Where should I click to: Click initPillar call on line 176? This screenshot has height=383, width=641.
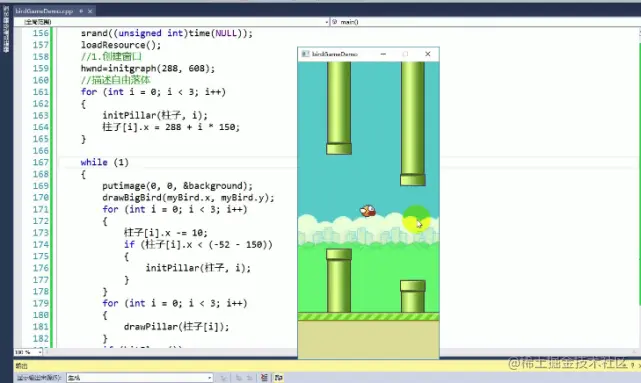[x=198, y=268]
